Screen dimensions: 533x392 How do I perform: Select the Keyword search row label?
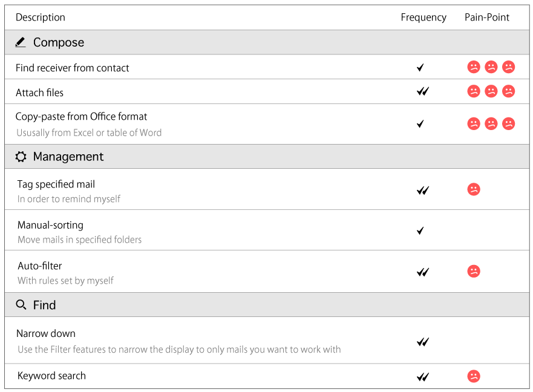click(51, 376)
